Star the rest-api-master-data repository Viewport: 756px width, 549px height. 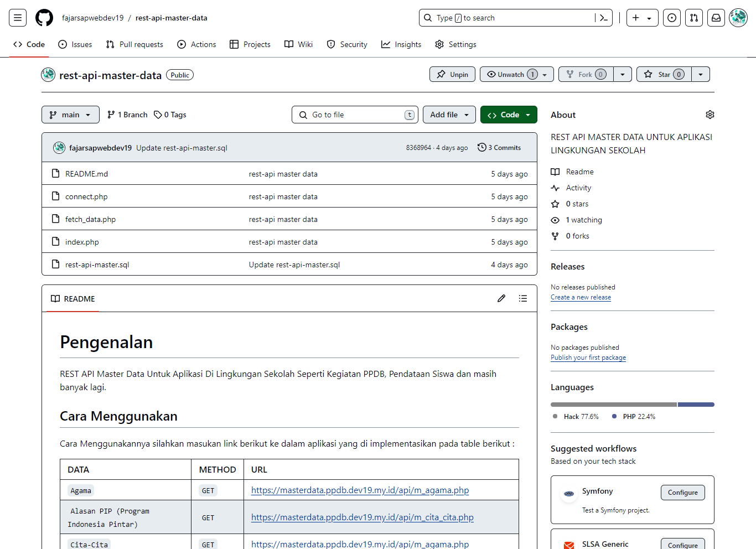664,74
